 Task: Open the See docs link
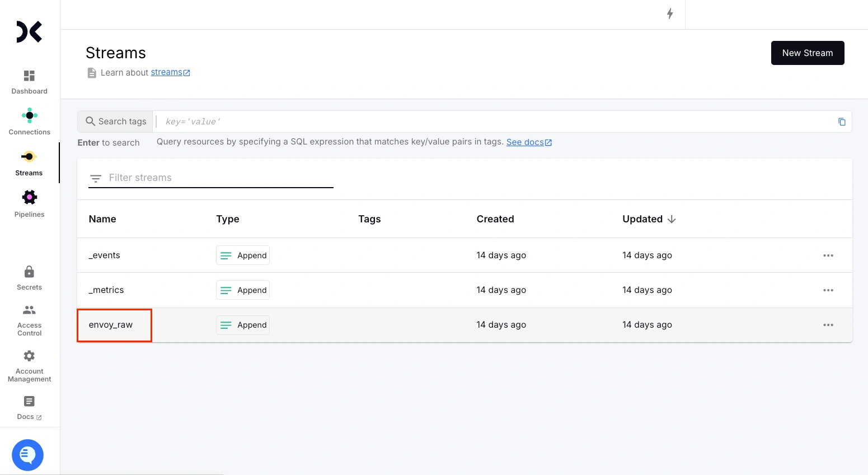529,142
